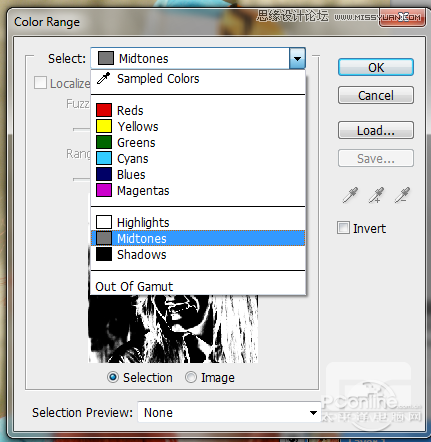The image size is (431, 442).
Task: Collapse the Select dropdown arrow
Action: (297, 59)
